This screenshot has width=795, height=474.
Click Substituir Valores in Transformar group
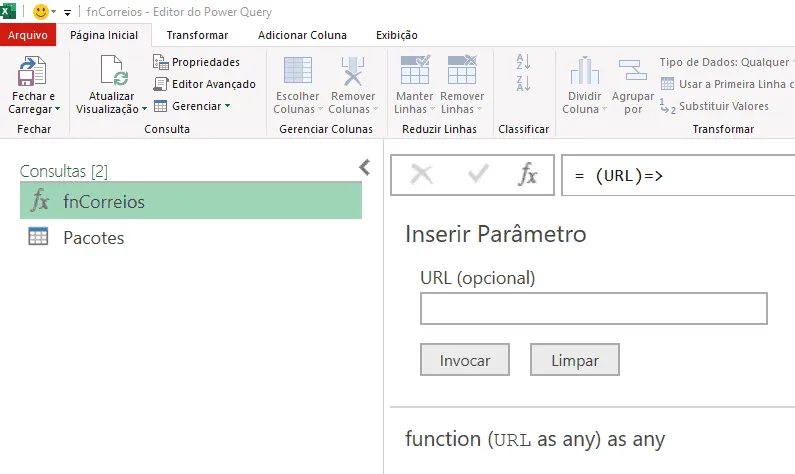tap(714, 106)
